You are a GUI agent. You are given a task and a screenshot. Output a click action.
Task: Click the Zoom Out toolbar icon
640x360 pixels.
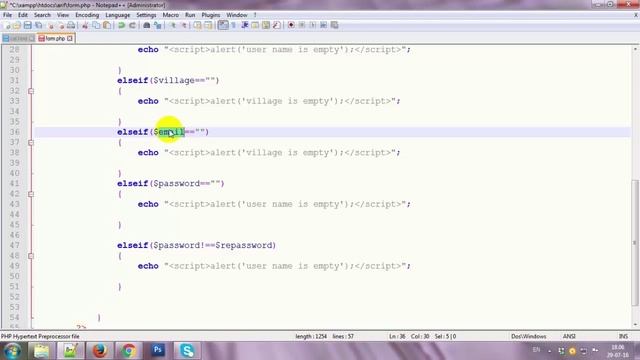[x=184, y=25]
